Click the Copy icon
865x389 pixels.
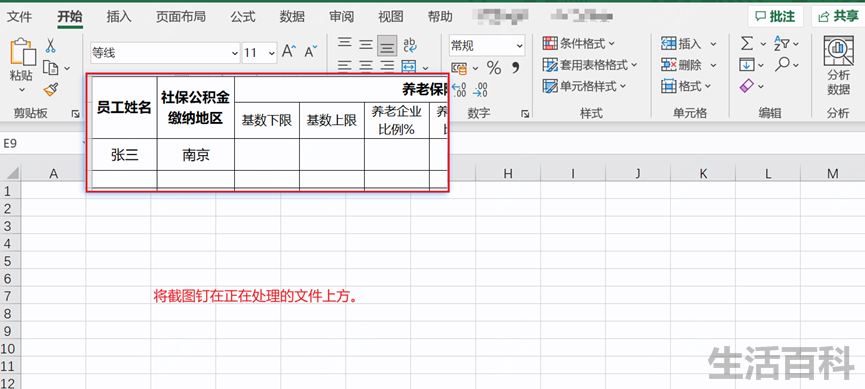(51, 67)
